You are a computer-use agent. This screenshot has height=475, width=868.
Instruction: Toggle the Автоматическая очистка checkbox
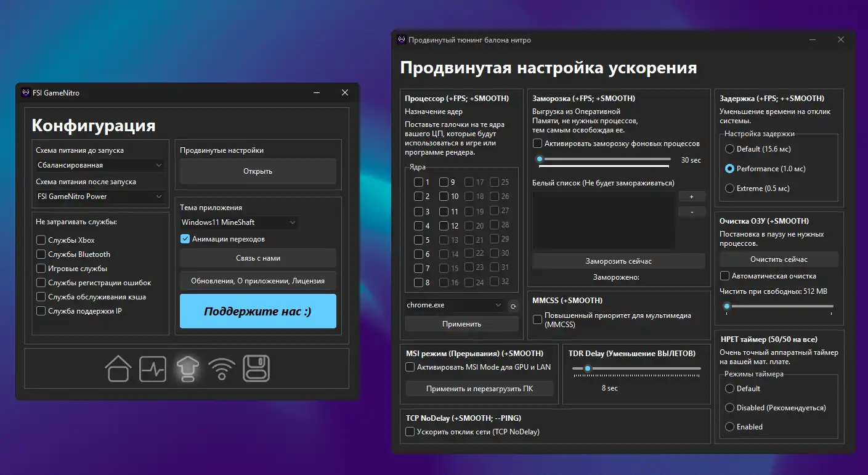click(x=725, y=276)
